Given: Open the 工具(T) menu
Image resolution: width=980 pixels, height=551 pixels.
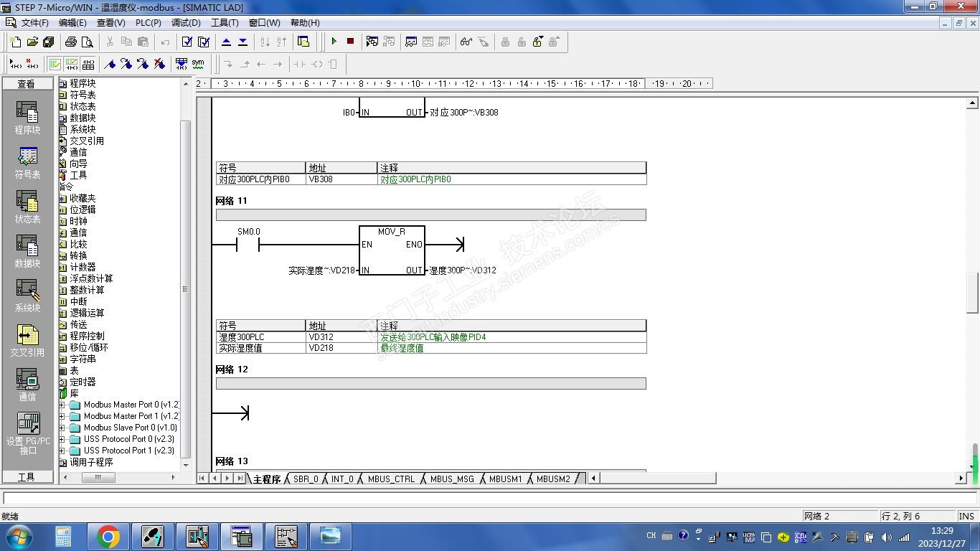Looking at the screenshot, I should [225, 23].
